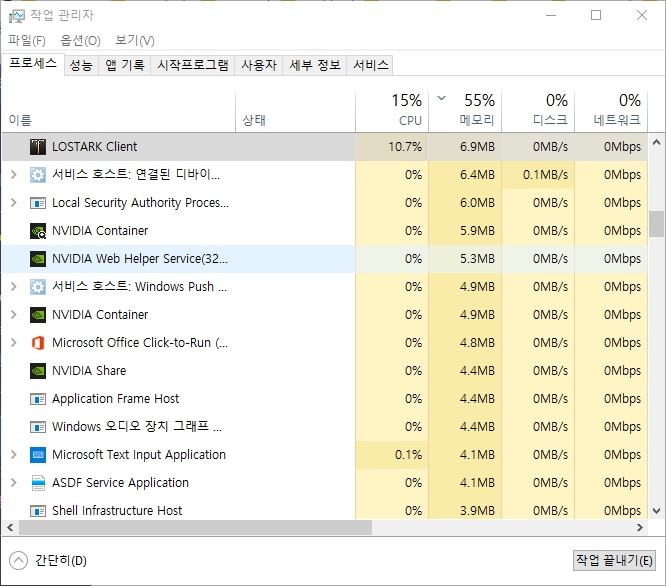Expand Local Security Authority Process row
The image size is (666, 586).
click(14, 203)
